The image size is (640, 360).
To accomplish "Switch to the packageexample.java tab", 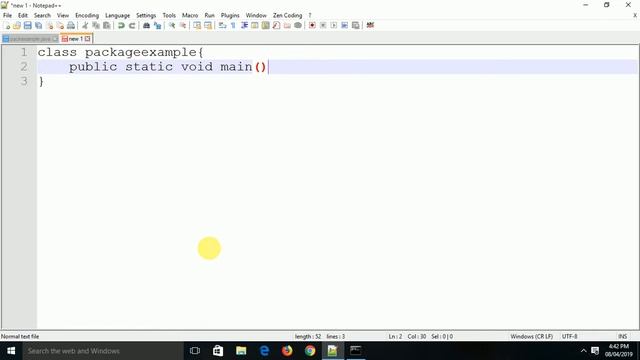I will point(30,39).
